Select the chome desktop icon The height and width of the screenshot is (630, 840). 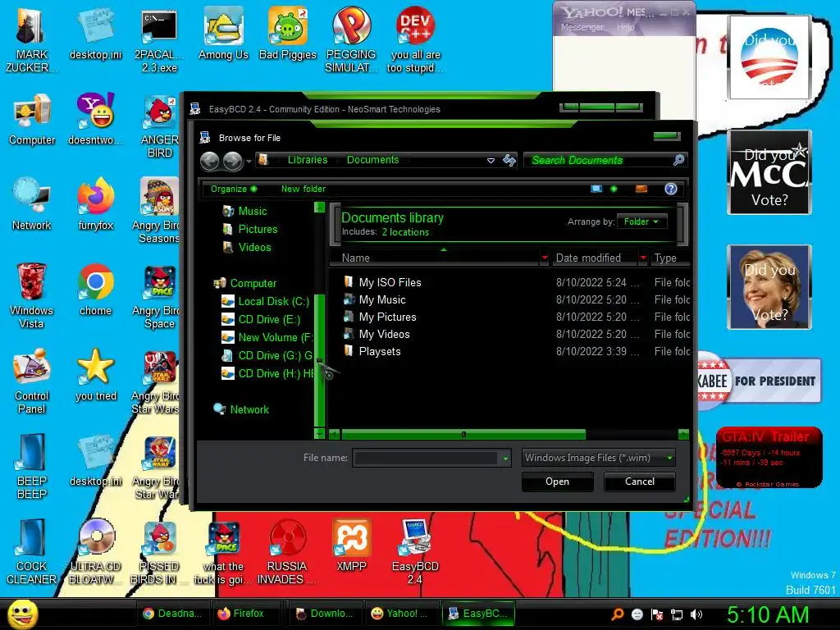(95, 290)
